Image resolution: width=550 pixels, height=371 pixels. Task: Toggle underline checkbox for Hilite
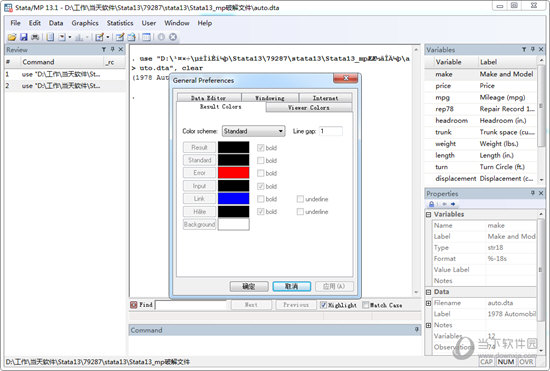300,211
